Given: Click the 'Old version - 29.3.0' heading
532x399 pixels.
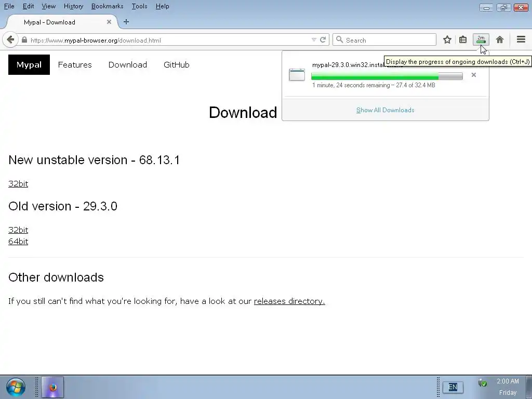Looking at the screenshot, I should point(63,206).
